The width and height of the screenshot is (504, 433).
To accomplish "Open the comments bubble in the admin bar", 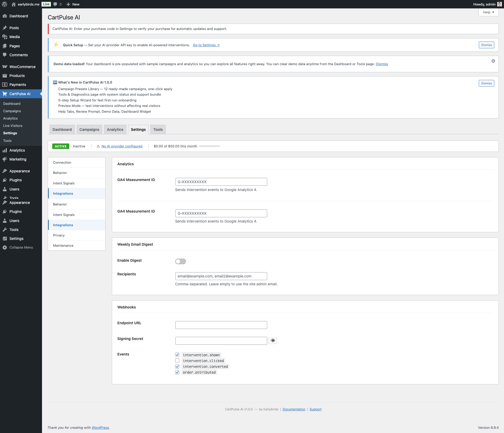I will (x=55, y=4).
